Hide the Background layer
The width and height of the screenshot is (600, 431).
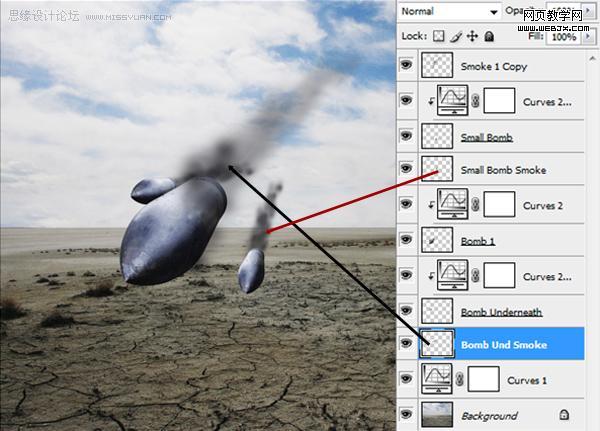(406, 414)
